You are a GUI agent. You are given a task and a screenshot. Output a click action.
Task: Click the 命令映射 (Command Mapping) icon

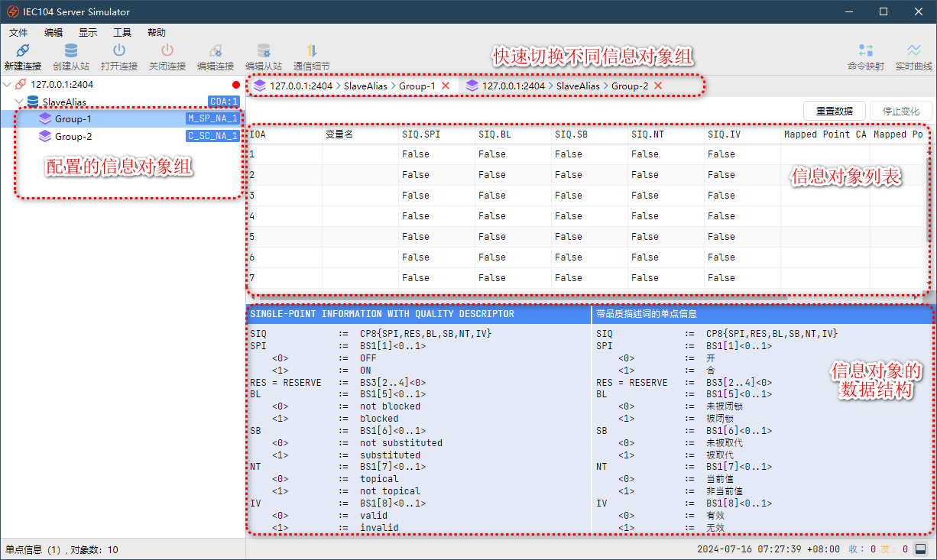(866, 53)
